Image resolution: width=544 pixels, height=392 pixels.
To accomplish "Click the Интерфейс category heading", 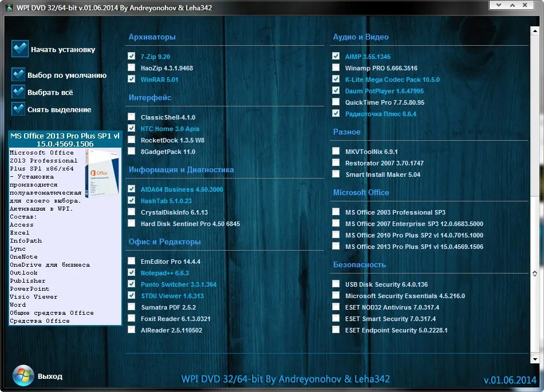I will click(150, 97).
